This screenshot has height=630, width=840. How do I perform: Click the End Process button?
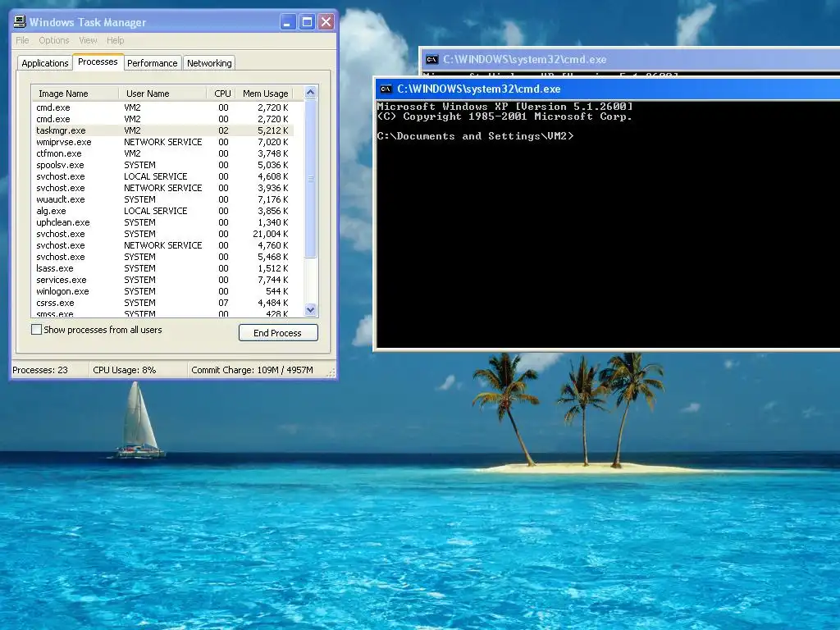click(x=278, y=333)
